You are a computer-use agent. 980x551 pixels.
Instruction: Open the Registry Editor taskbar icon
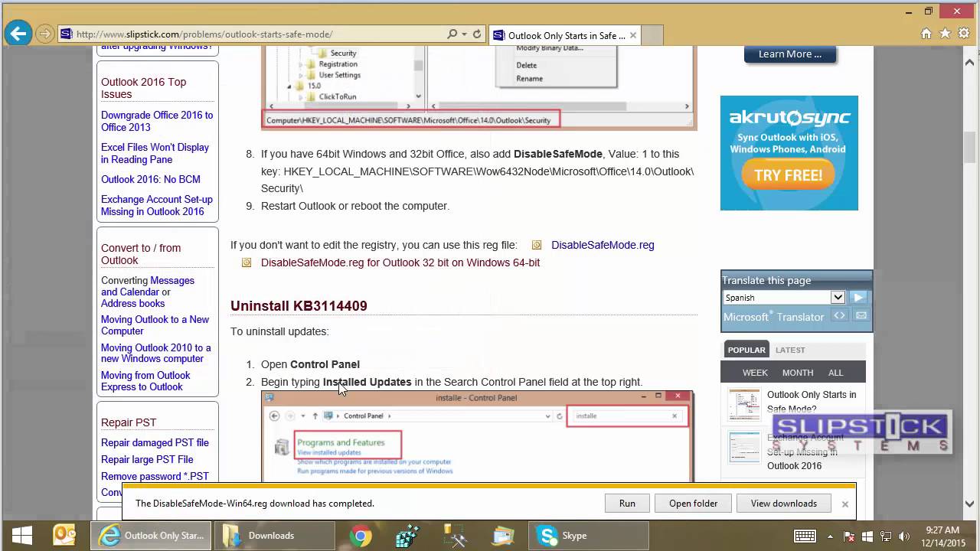[408, 536]
